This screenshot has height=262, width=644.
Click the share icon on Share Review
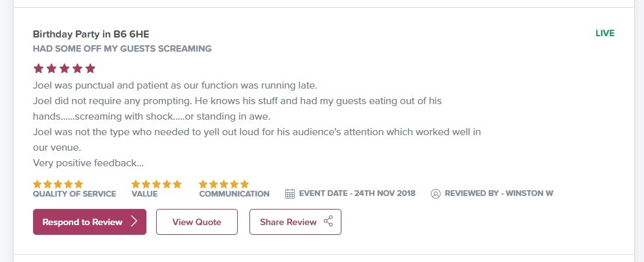coord(328,222)
